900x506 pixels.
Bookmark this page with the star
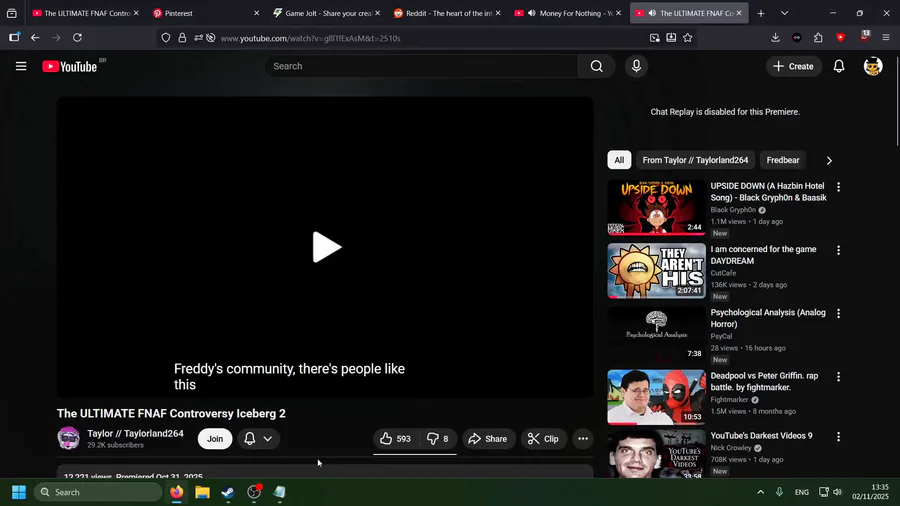pyautogui.click(x=688, y=38)
